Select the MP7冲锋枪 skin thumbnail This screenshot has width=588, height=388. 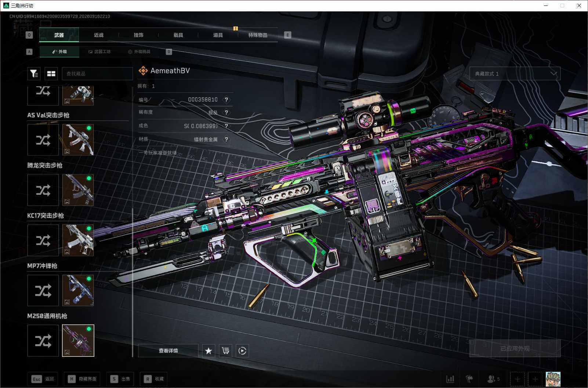pyautogui.click(x=78, y=291)
